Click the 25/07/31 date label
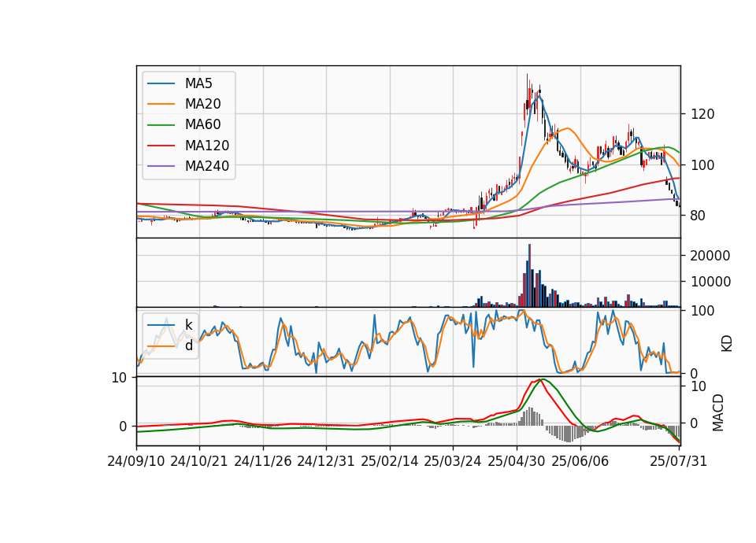 (678, 461)
